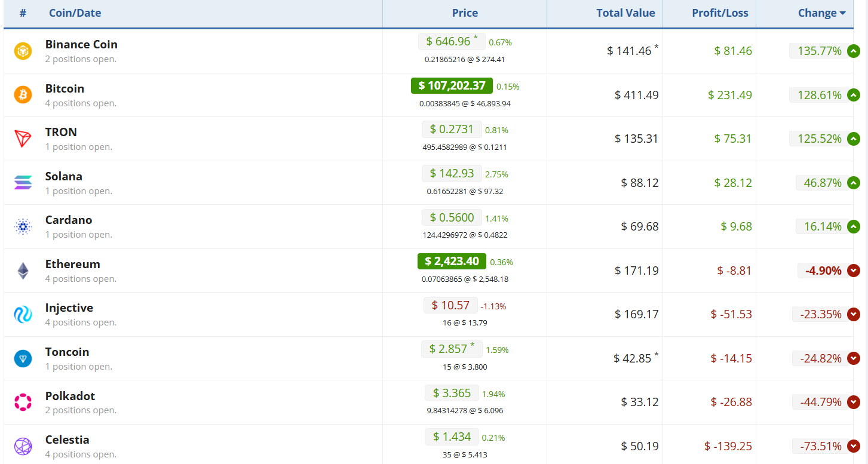Expand Solana row with green up arrow
The width and height of the screenshot is (868, 464).
pyautogui.click(x=854, y=183)
